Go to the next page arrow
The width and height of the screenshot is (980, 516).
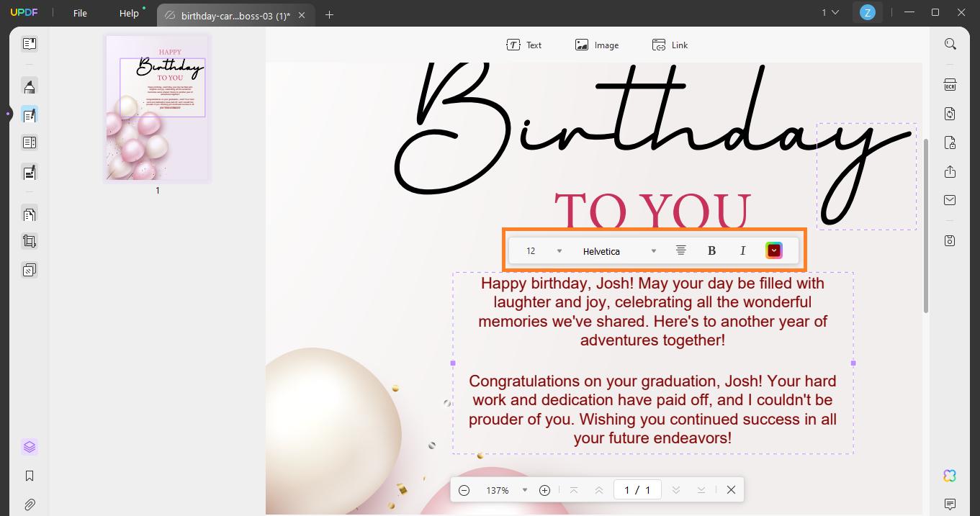pyautogui.click(x=676, y=490)
